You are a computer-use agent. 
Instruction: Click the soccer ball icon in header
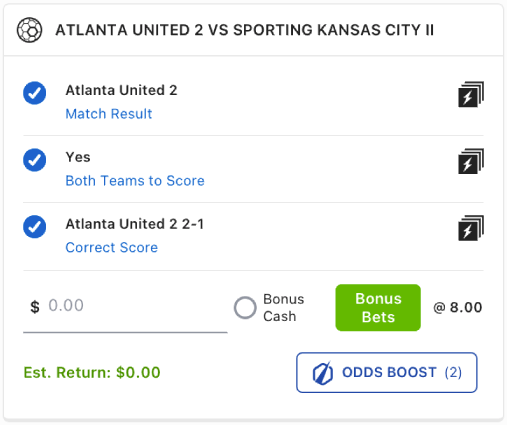pos(29,30)
